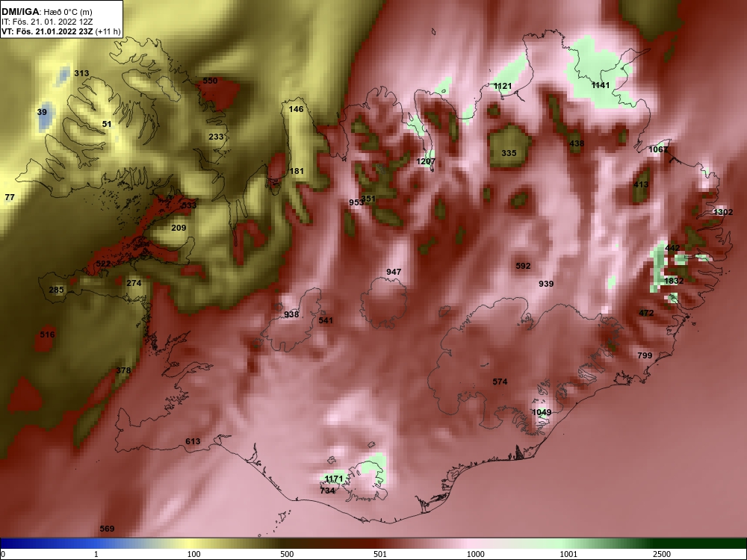
Task: Click the map value 351
Action: [x=368, y=199]
